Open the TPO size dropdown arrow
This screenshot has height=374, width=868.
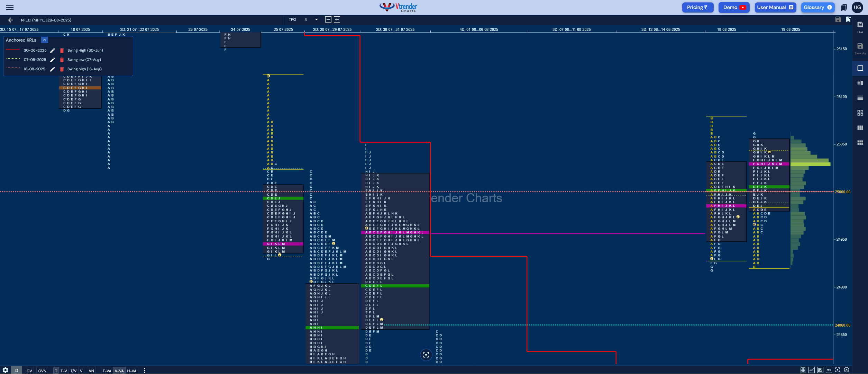click(x=316, y=20)
